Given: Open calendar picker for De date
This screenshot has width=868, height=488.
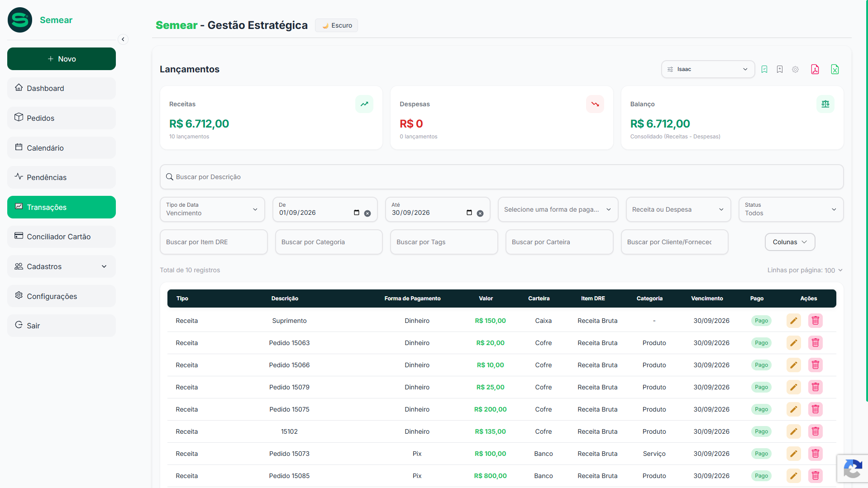Looking at the screenshot, I should pyautogui.click(x=357, y=213).
